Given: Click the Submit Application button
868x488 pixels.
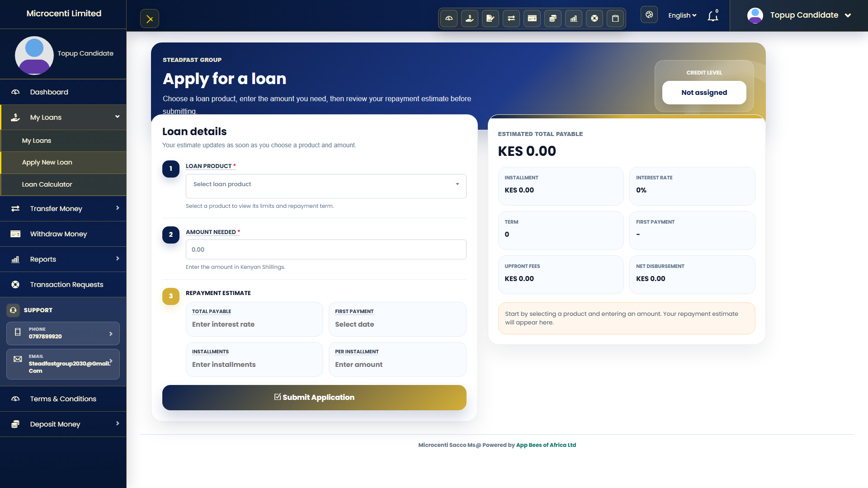Looking at the screenshot, I should [x=314, y=398].
